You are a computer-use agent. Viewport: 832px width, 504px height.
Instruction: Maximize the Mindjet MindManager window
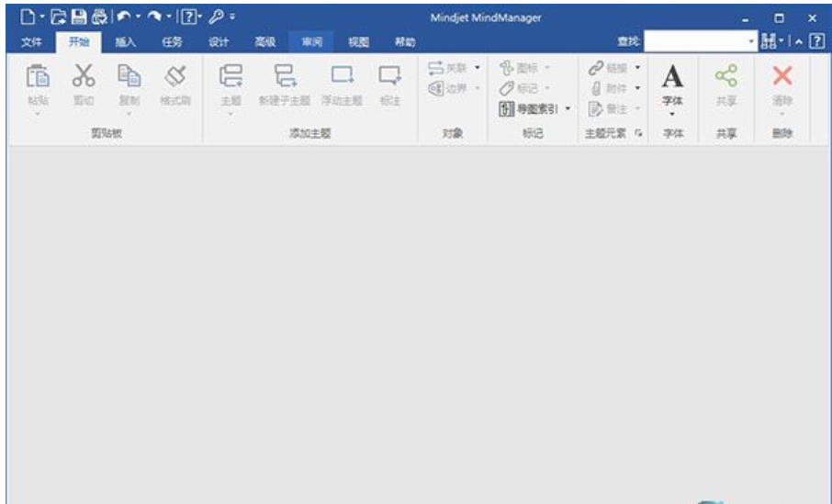pos(779,18)
